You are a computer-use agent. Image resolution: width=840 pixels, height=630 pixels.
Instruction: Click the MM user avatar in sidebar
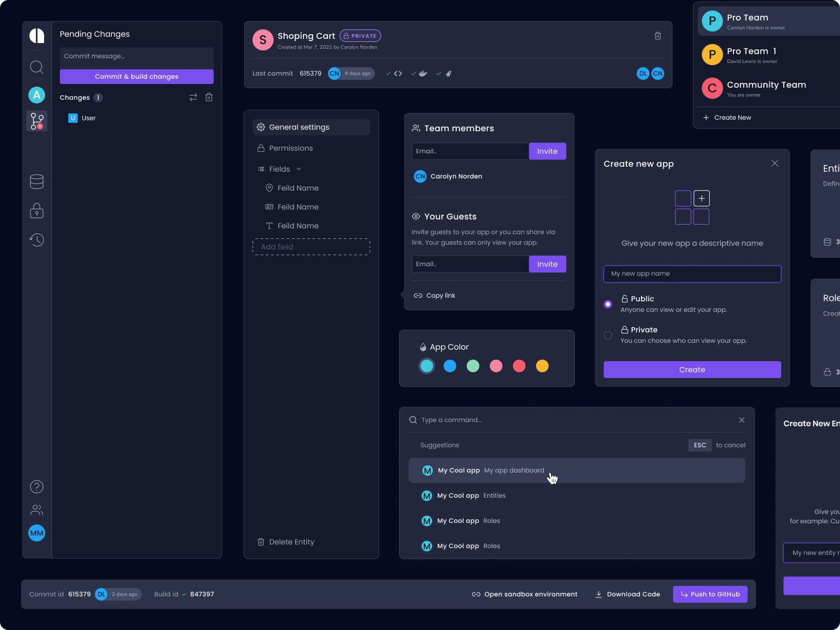37,533
